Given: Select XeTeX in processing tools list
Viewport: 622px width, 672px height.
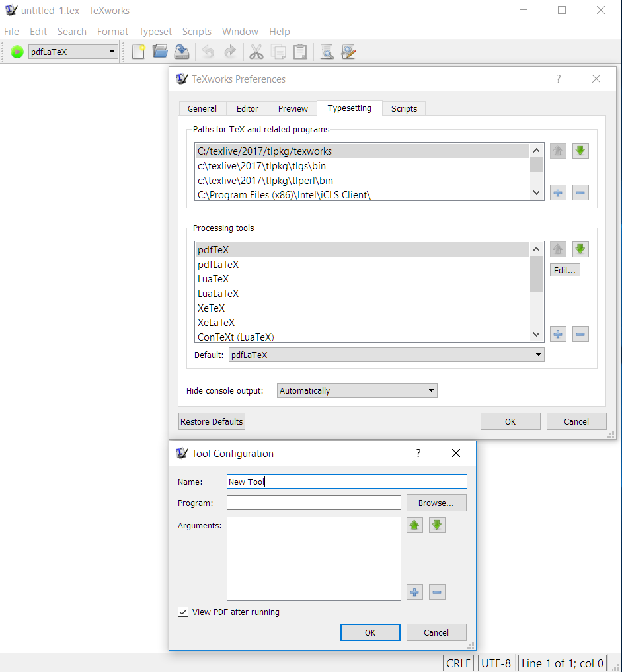Looking at the screenshot, I should click(x=362, y=308).
